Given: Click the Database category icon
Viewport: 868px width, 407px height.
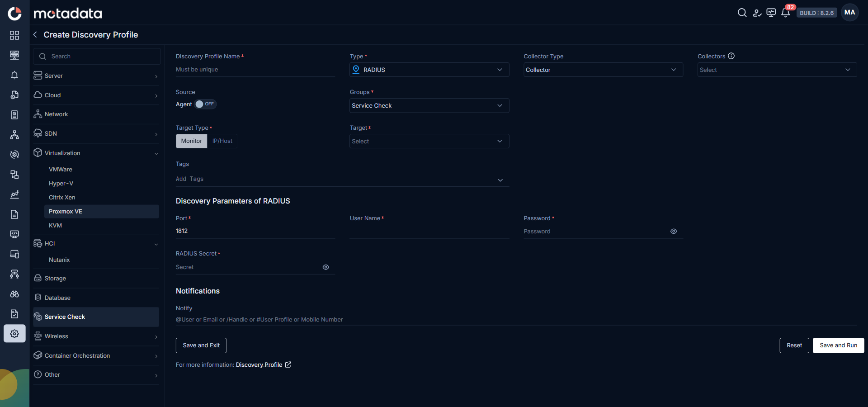Looking at the screenshot, I should pyautogui.click(x=38, y=298).
